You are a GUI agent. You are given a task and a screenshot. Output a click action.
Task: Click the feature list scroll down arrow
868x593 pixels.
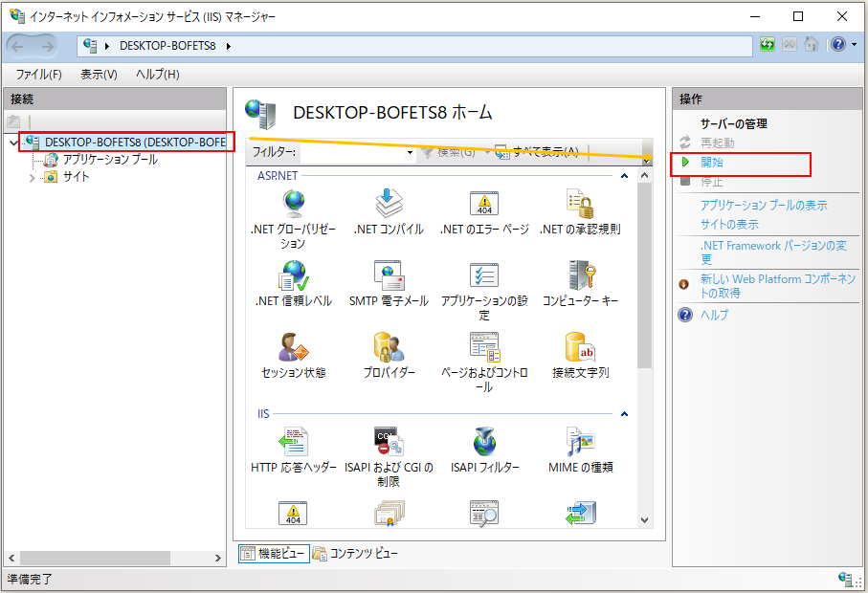644,520
